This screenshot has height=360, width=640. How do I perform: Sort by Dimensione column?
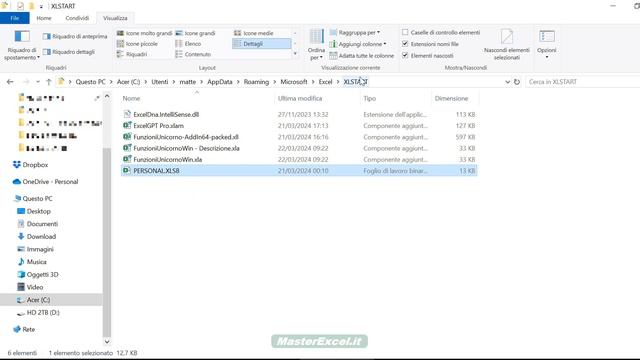(451, 98)
